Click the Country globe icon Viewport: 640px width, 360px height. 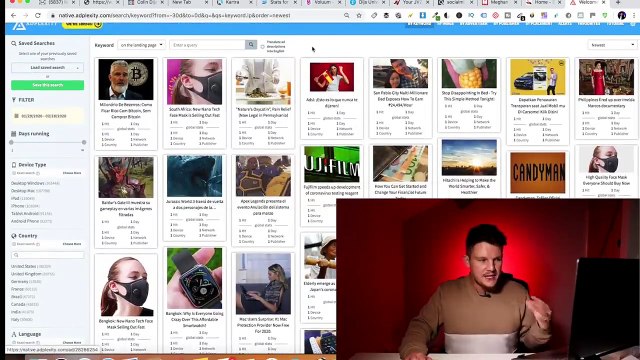click(x=14, y=236)
